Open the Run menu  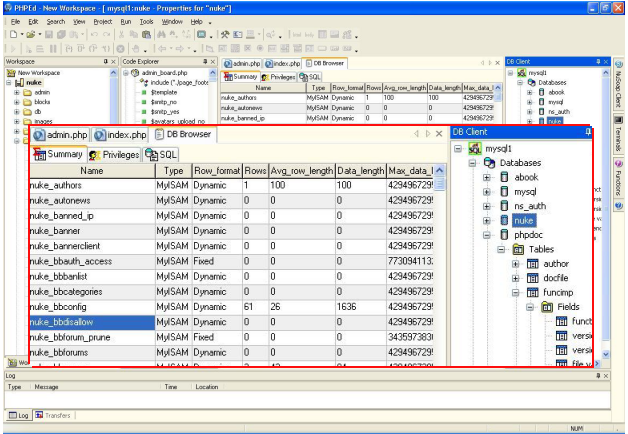(126, 22)
